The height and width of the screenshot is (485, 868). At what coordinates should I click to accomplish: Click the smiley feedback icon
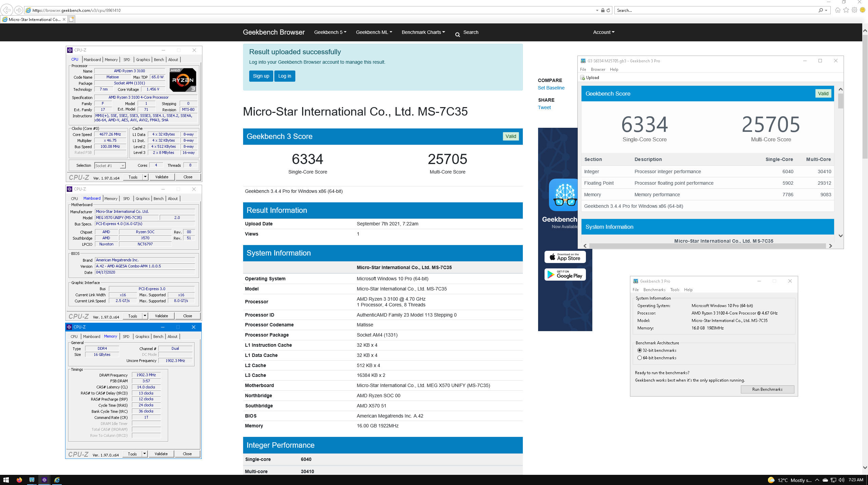863,10
